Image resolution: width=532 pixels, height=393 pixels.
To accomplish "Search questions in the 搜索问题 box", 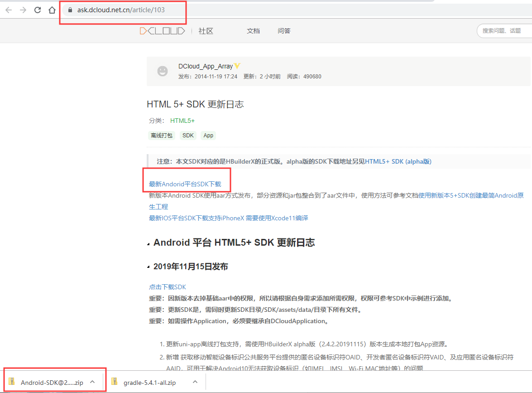I will 504,31.
